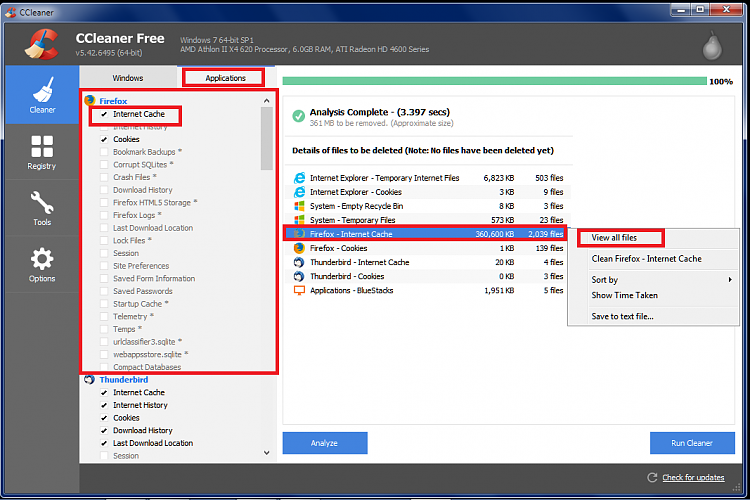Uncheck Firefox Internet Cache checkbox

click(104, 114)
